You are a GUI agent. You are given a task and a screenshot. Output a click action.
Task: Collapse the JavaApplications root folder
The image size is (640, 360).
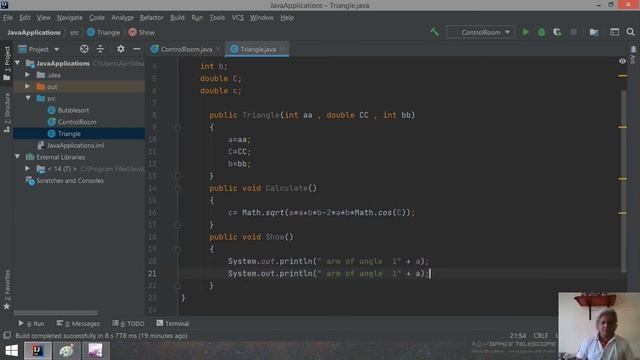18,63
